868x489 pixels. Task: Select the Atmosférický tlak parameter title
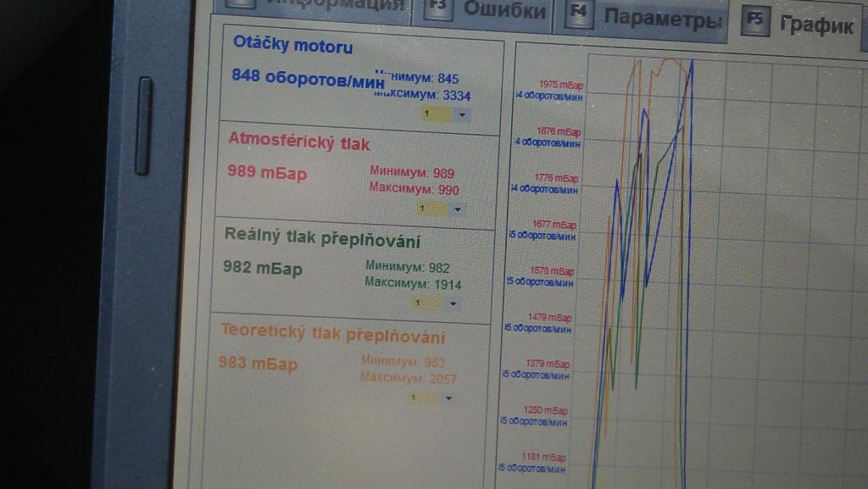[298, 143]
